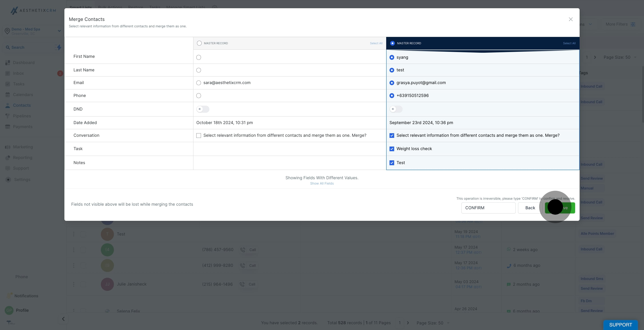Screen dimensions: 644x330
Task: Click the AesthetixCRM logo
Action: click(33, 10)
